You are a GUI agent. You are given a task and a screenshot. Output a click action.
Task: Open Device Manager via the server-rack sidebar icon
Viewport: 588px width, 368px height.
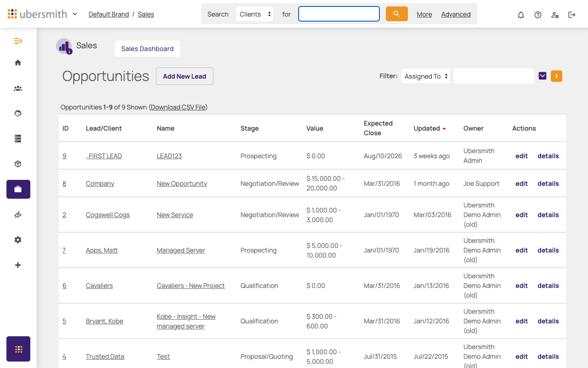pos(18,138)
